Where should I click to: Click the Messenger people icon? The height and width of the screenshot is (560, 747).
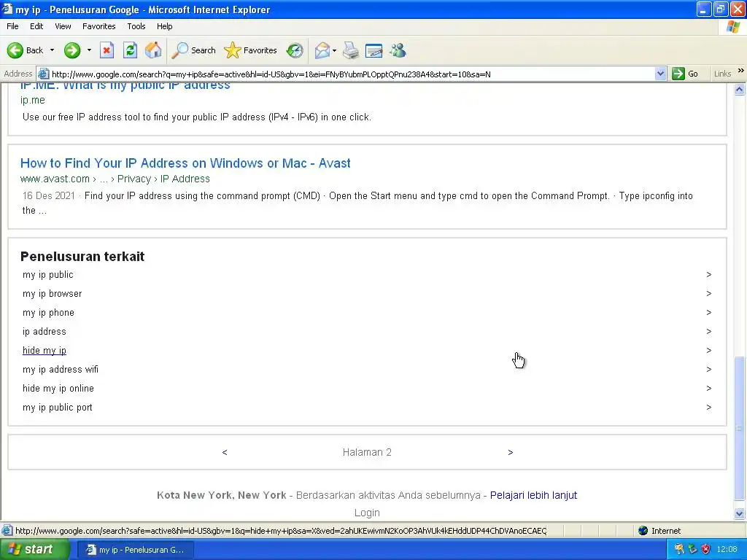pos(398,50)
